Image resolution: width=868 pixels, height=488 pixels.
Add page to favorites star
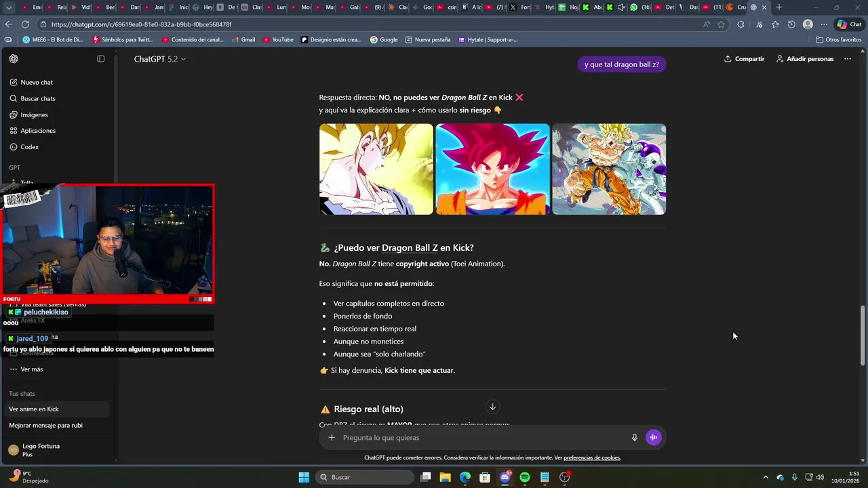pyautogui.click(x=722, y=24)
